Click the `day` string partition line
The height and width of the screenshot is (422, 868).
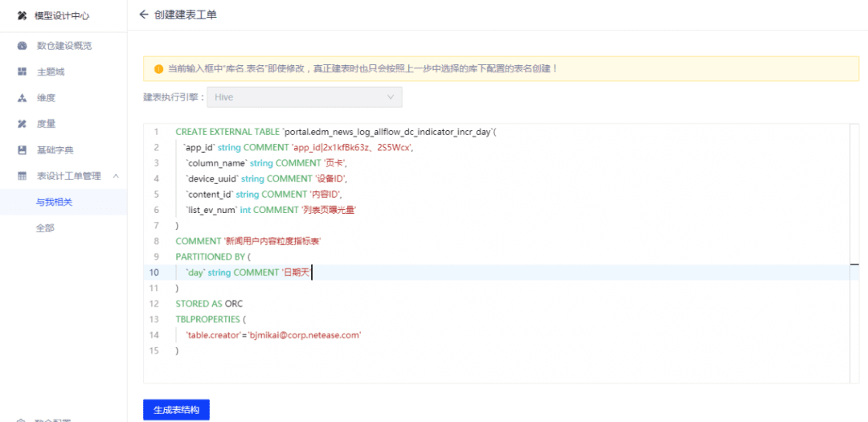click(249, 272)
